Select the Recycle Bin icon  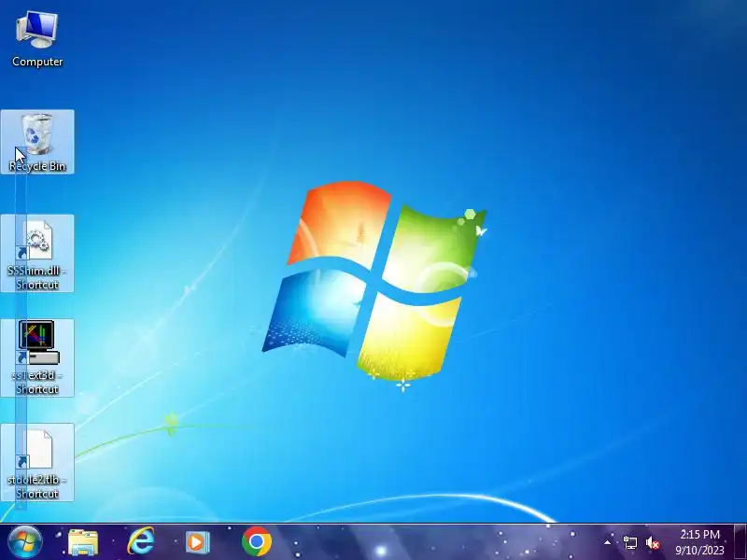click(37, 142)
